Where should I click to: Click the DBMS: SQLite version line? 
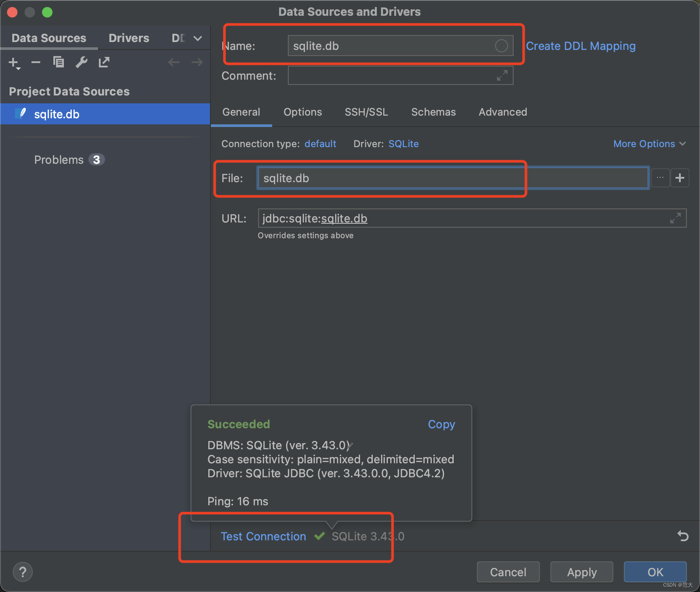pos(278,445)
